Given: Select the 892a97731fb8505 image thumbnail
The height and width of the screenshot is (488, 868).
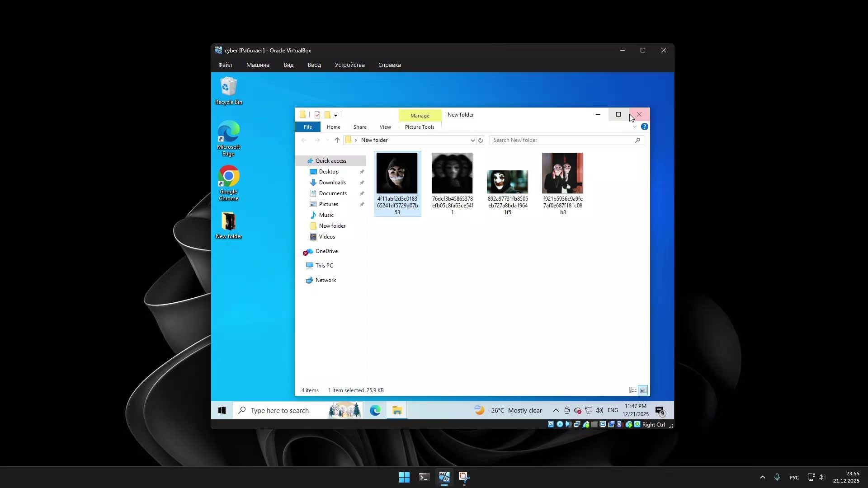Looking at the screenshot, I should coord(507,182).
